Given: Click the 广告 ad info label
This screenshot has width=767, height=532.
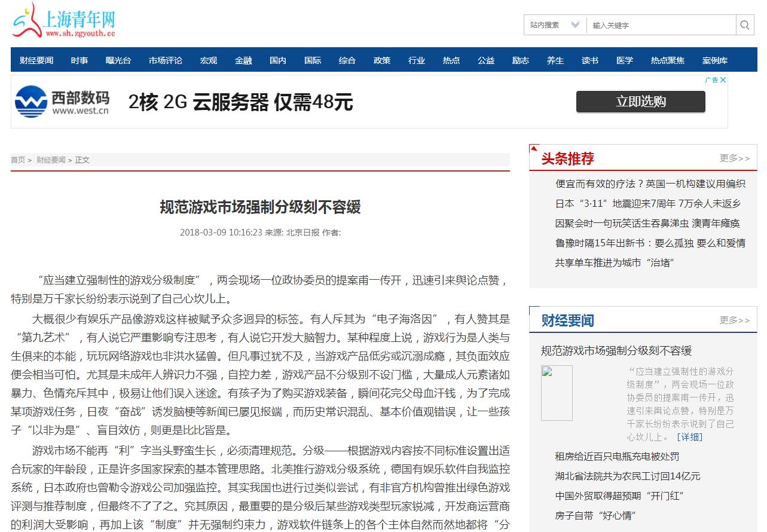Looking at the screenshot, I should (x=711, y=80).
